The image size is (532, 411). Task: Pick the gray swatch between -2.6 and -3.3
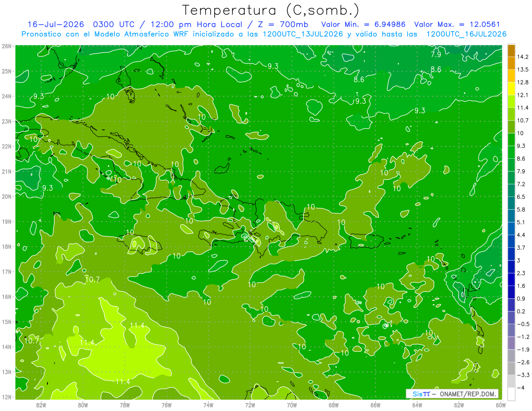click(511, 368)
